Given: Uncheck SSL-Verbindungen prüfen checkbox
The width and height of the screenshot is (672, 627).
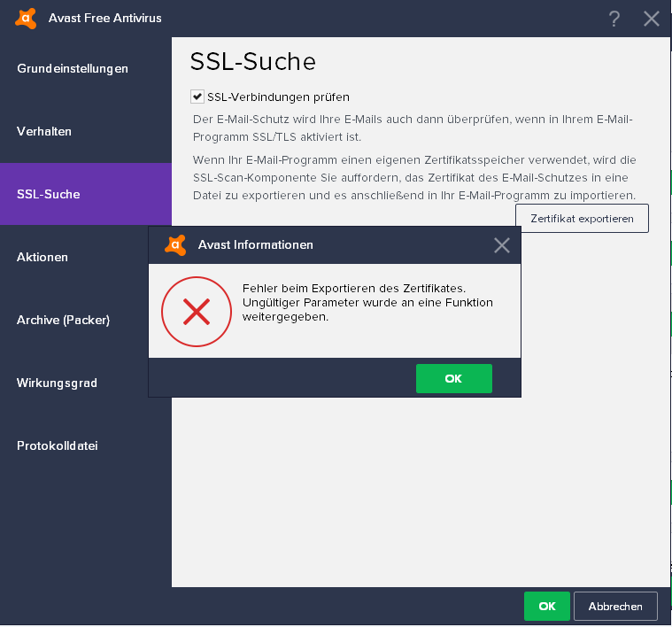Looking at the screenshot, I should click(197, 97).
